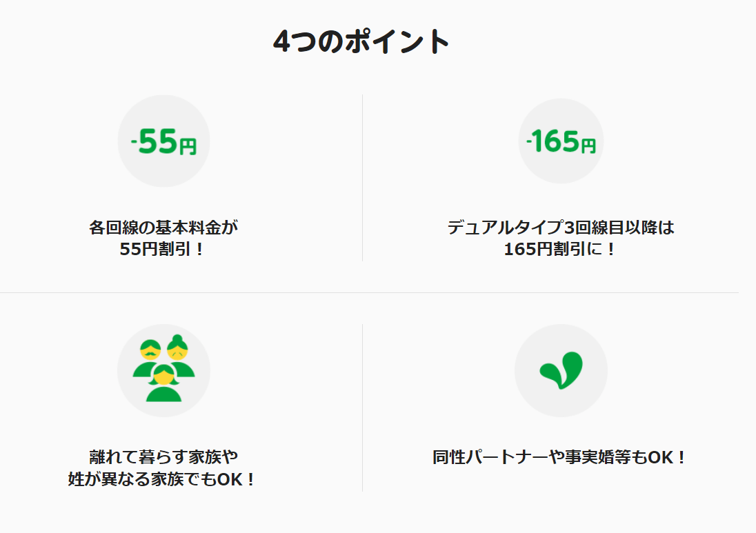Click the text 各回線の基本料金が
The height and width of the screenshot is (533, 756).
(163, 227)
